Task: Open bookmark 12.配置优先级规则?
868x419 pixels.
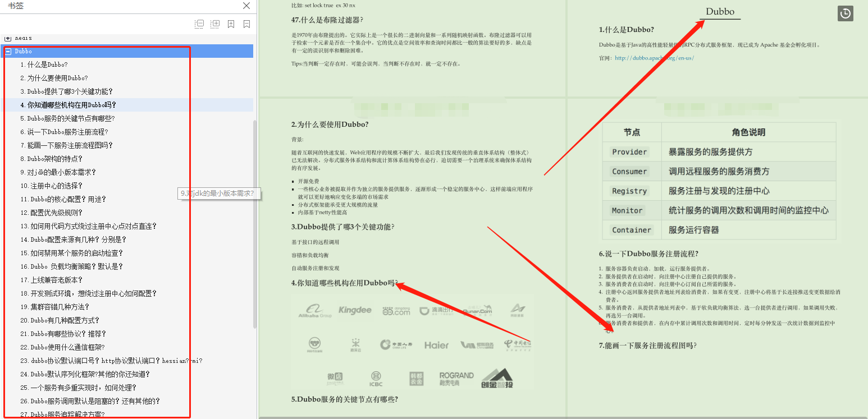Action: point(52,213)
